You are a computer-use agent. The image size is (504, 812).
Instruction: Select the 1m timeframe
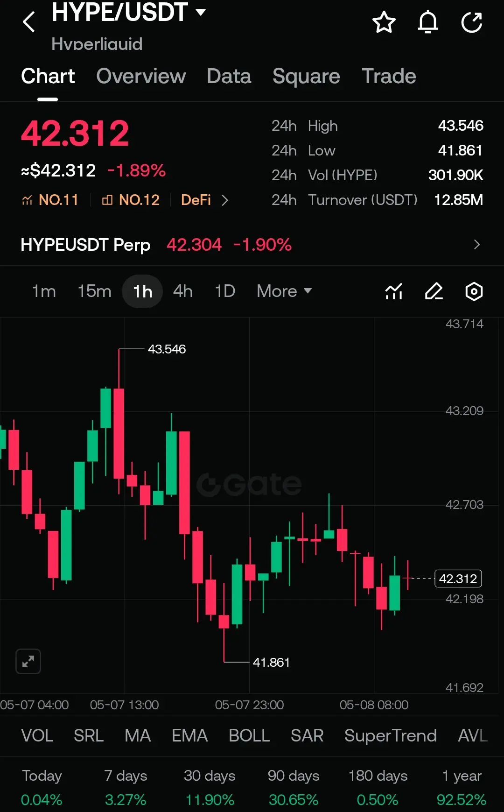point(44,291)
